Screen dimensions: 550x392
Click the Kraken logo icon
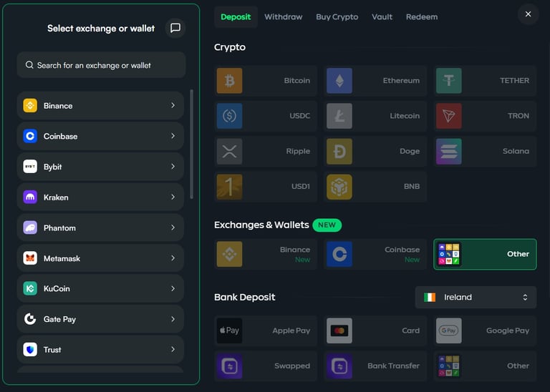click(30, 197)
